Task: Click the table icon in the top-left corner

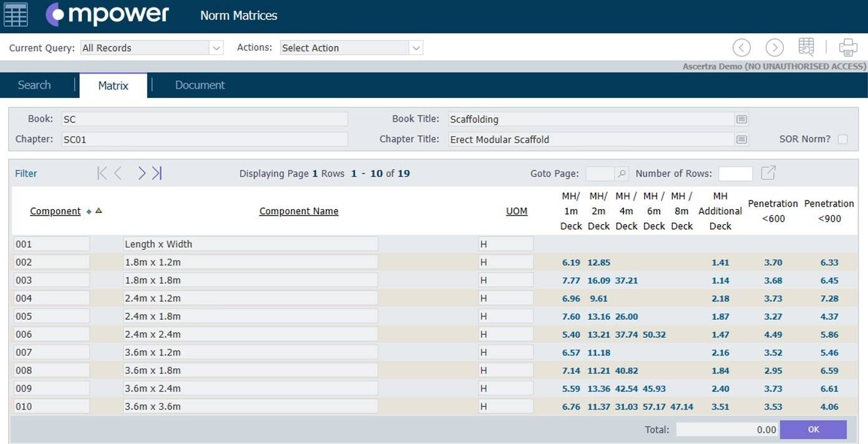Action: 16,14
